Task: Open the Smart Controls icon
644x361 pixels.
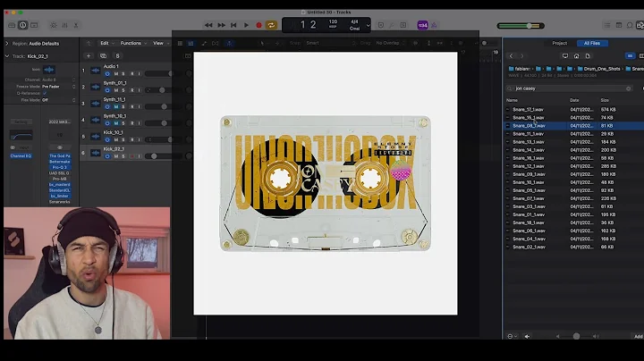Action: (54, 25)
